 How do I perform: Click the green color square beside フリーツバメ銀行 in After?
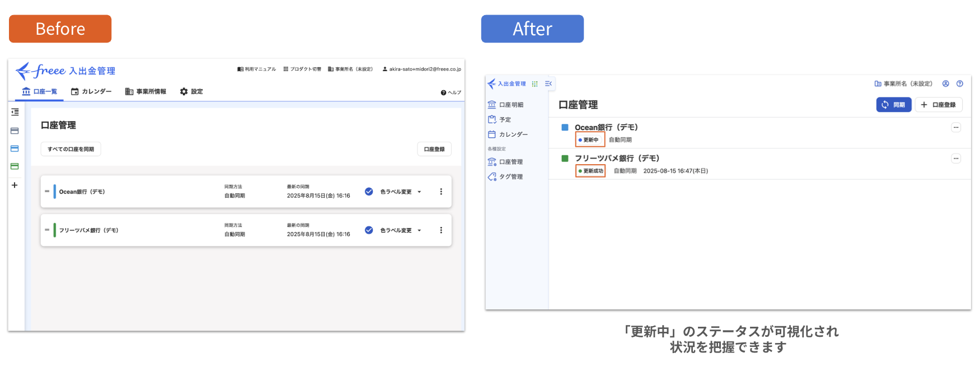[565, 159]
